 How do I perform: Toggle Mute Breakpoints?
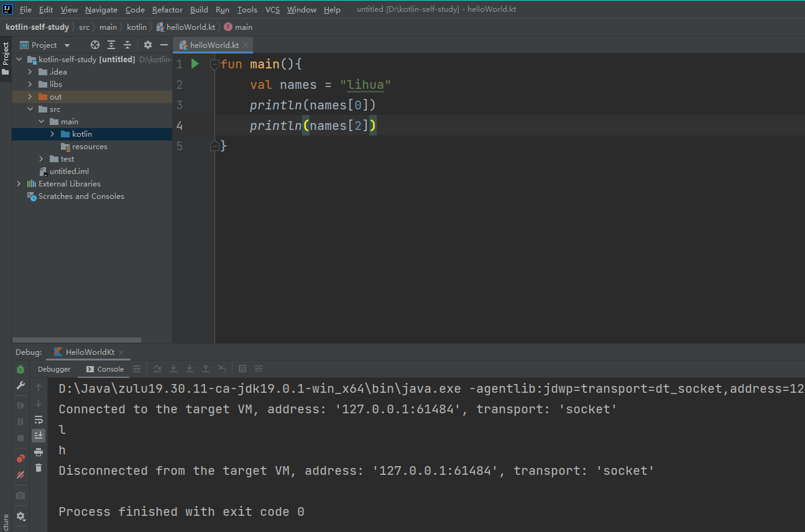[21, 475]
